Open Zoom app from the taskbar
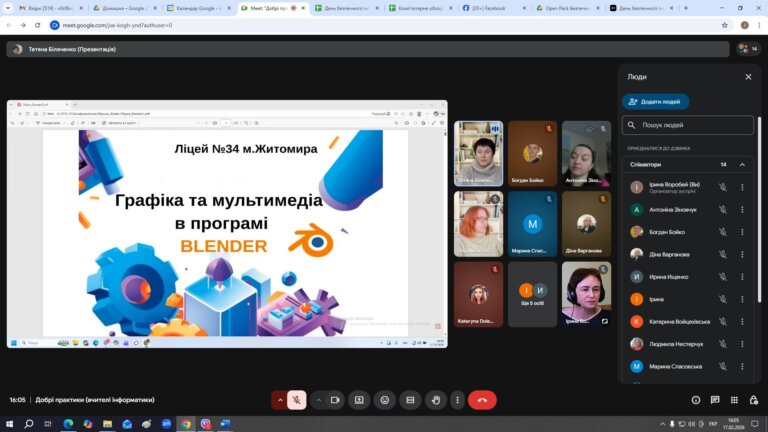This screenshot has width=768, height=432. [x=166, y=424]
